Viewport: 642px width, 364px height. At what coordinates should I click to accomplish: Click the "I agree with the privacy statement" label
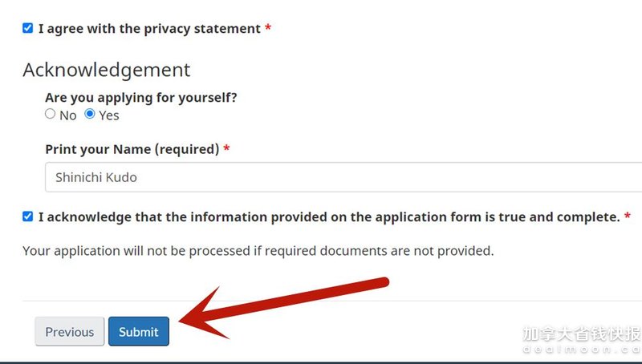(149, 29)
